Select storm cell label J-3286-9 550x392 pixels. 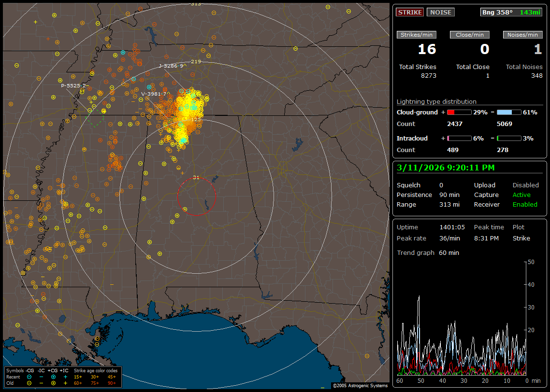click(171, 66)
